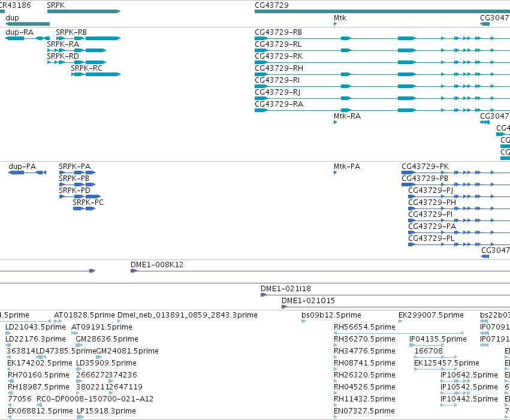
Task: Select transcript dup-RA
Action: pyautogui.click(x=20, y=32)
